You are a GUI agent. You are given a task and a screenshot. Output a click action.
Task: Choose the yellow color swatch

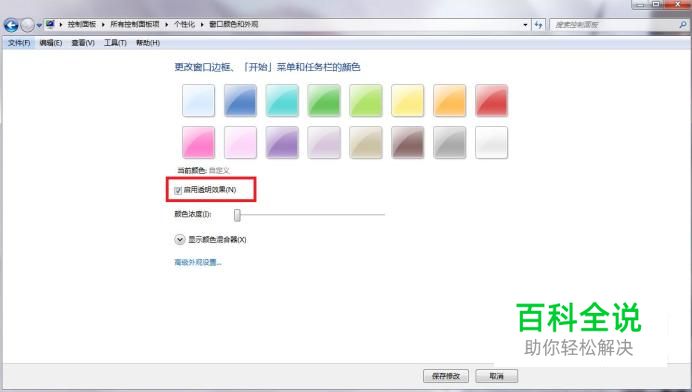[x=408, y=101]
